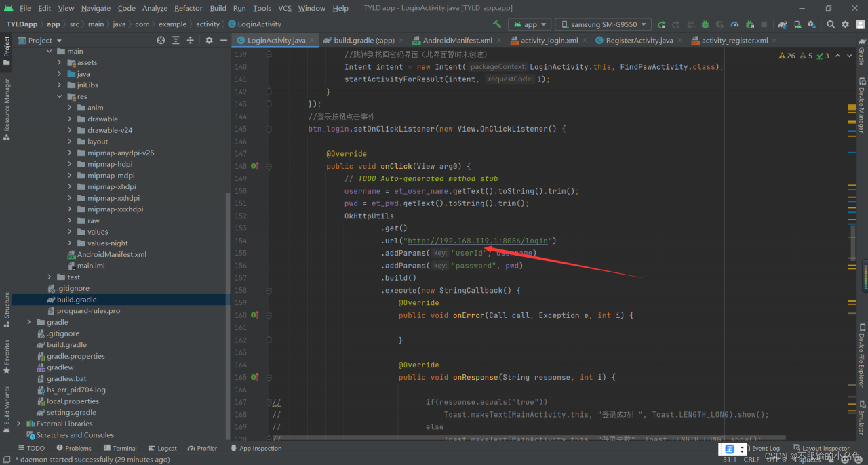Click the login URL link on line 154
This screenshot has width=868, height=465.
tap(477, 241)
